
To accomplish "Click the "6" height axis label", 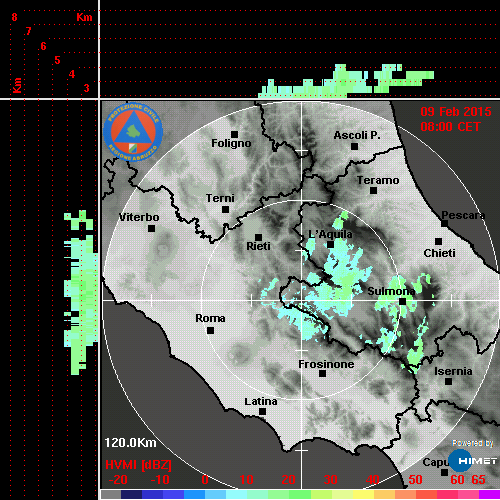I will 43,46.
